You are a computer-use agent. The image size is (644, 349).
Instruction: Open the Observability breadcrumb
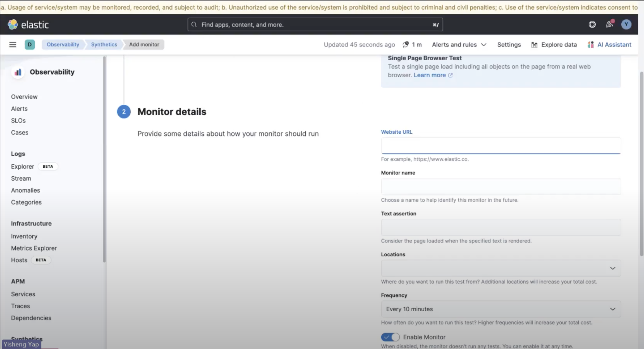click(63, 44)
